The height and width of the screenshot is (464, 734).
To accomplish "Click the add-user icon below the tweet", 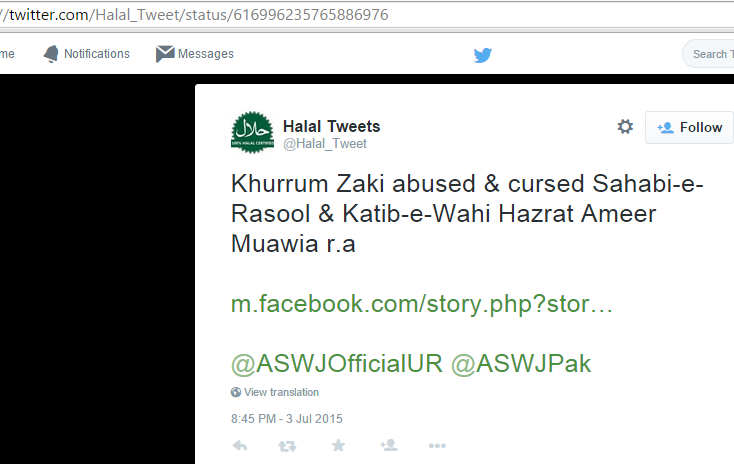I will (x=389, y=445).
